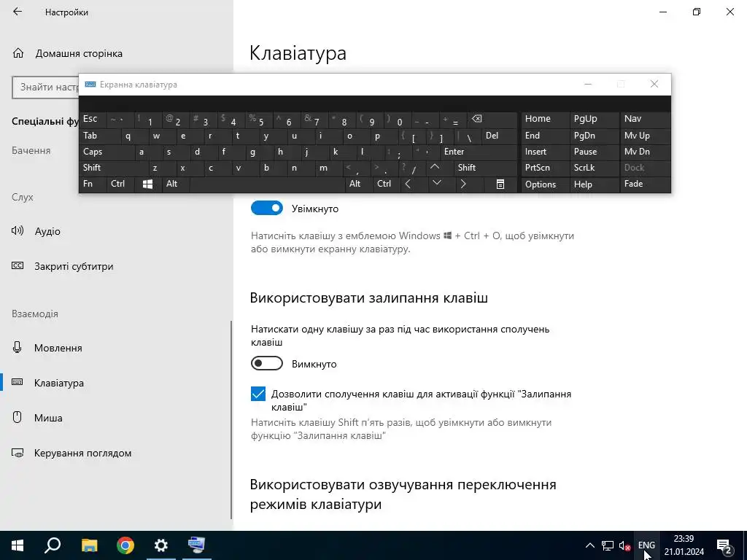Viewport: 747px width, 560px height.
Task: Click the backspace key on the on-screen keyboard
Action: pos(492,120)
